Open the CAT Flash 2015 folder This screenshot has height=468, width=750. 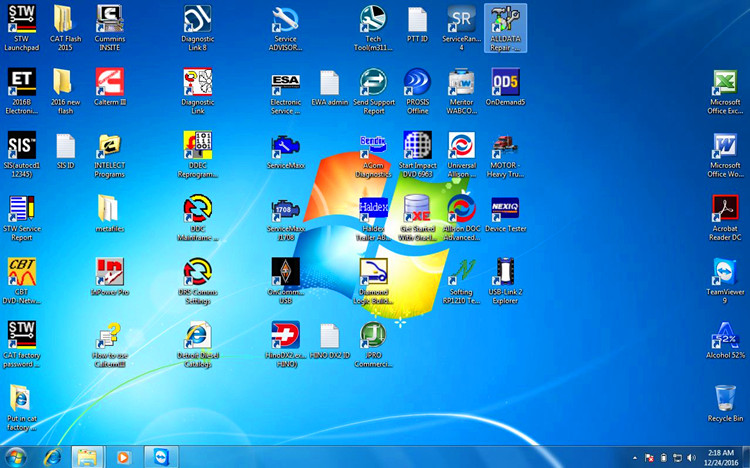(66, 28)
